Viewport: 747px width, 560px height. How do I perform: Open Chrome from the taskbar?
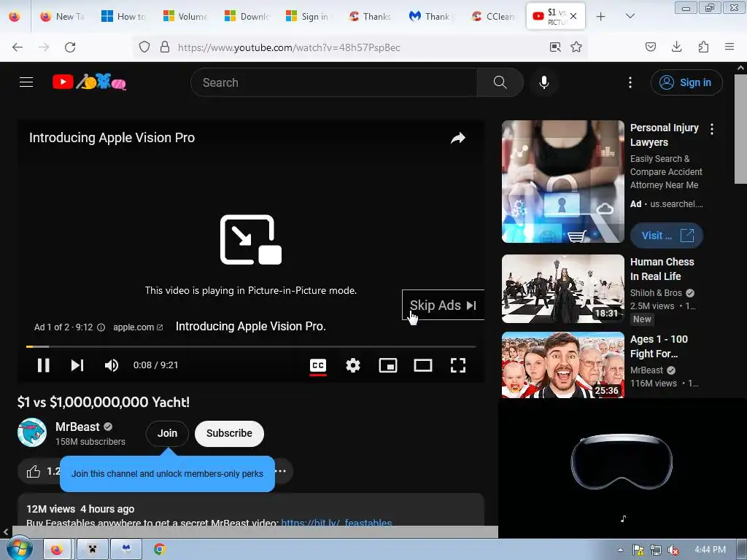[160, 549]
